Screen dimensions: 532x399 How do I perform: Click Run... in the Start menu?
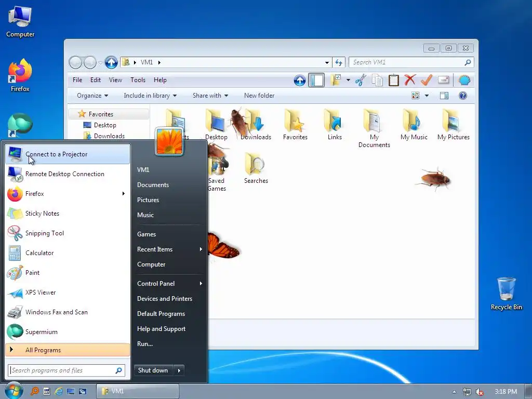145,344
